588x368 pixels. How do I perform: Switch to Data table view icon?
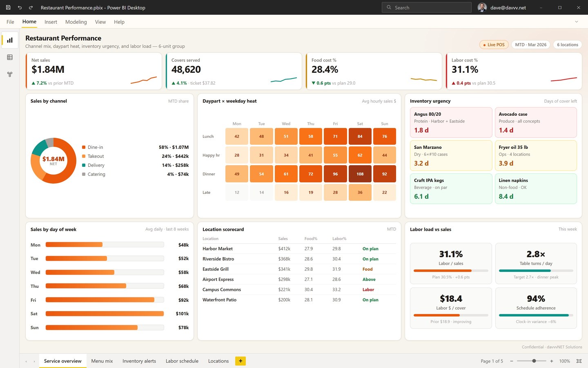point(10,57)
